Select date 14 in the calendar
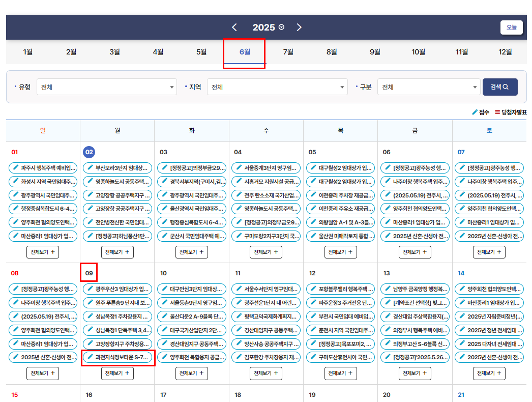The image size is (532, 402). tap(461, 273)
